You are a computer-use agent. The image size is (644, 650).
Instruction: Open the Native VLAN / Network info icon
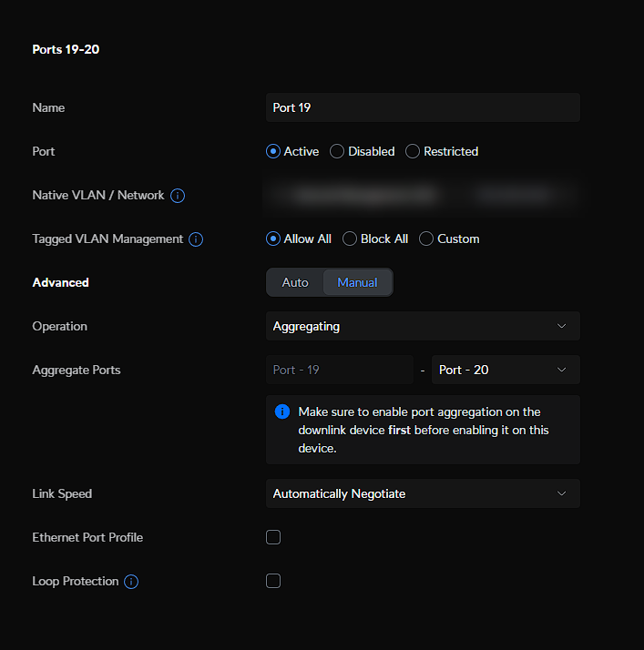coord(178,196)
